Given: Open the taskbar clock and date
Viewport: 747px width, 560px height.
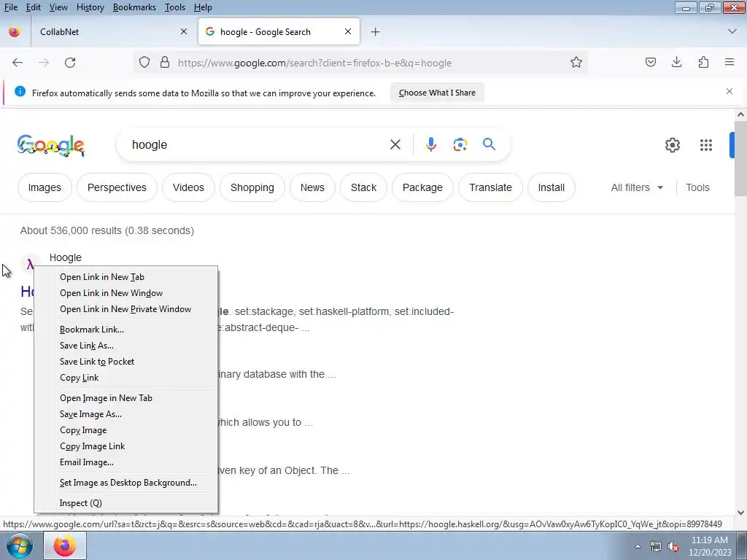Looking at the screenshot, I should [x=709, y=546].
